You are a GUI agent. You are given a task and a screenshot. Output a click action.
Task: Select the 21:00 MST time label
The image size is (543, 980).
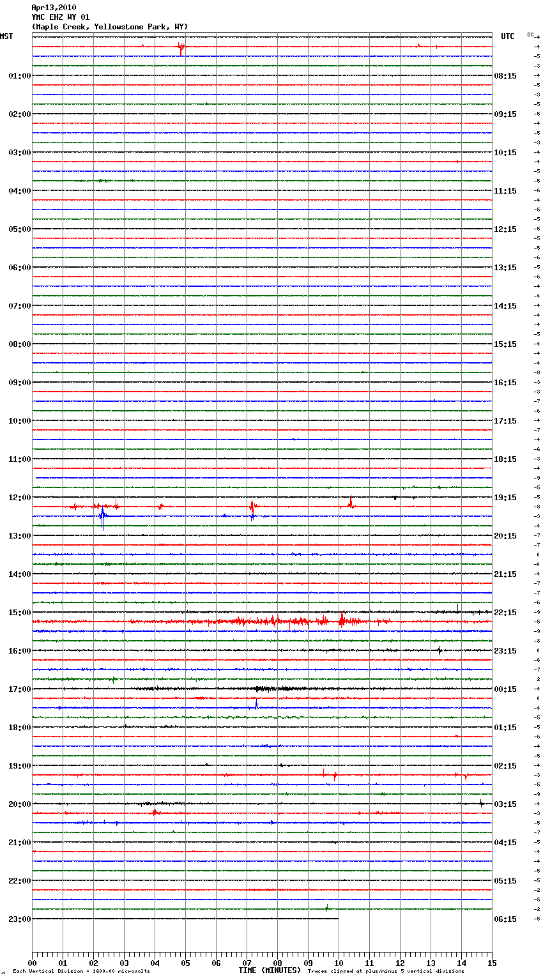point(20,843)
